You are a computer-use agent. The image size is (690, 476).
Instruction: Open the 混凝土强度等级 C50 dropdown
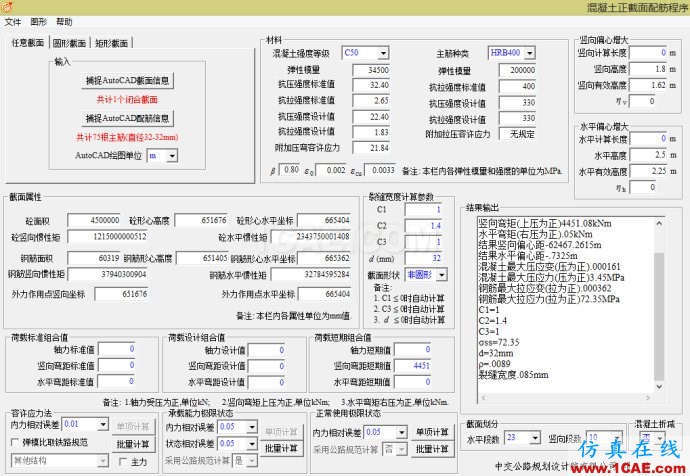point(383,53)
